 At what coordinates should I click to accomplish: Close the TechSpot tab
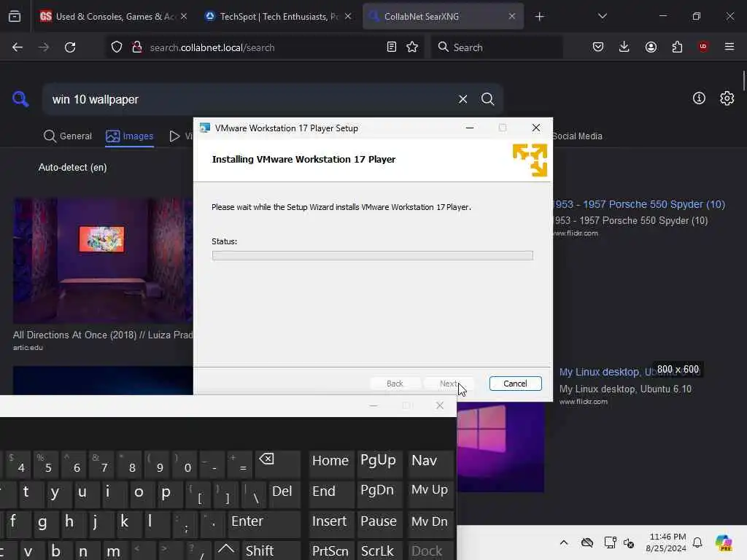point(348,16)
